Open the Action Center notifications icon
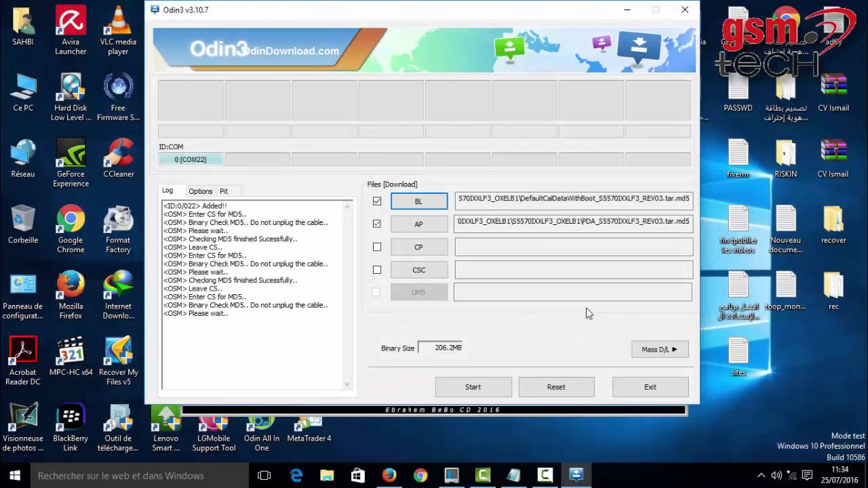This screenshot has width=868, height=488. (x=807, y=475)
